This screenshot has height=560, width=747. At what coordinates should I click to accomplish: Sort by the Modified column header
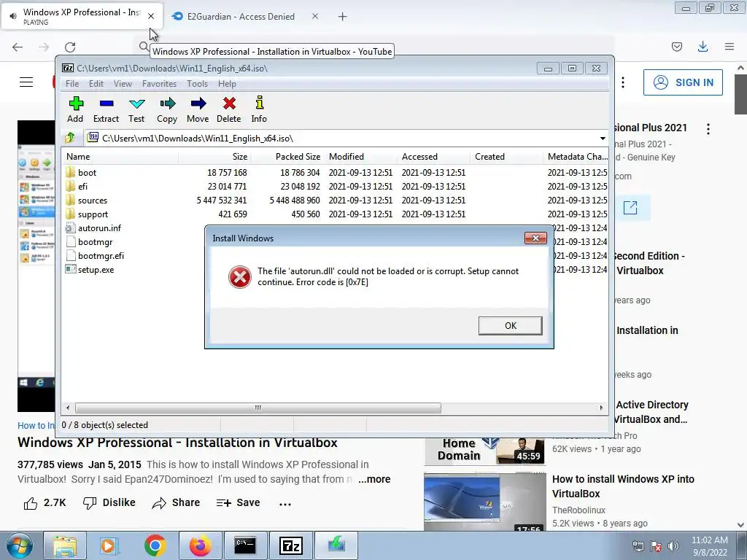tap(360, 157)
